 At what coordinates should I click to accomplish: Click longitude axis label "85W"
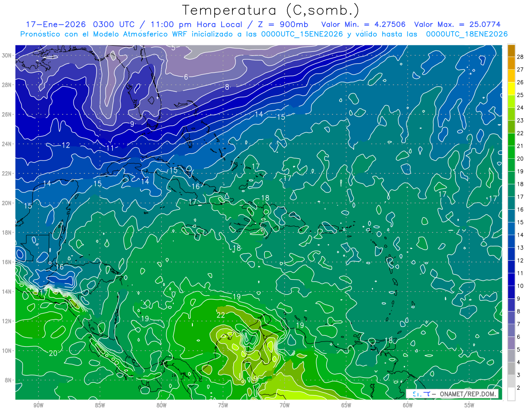[100, 405]
